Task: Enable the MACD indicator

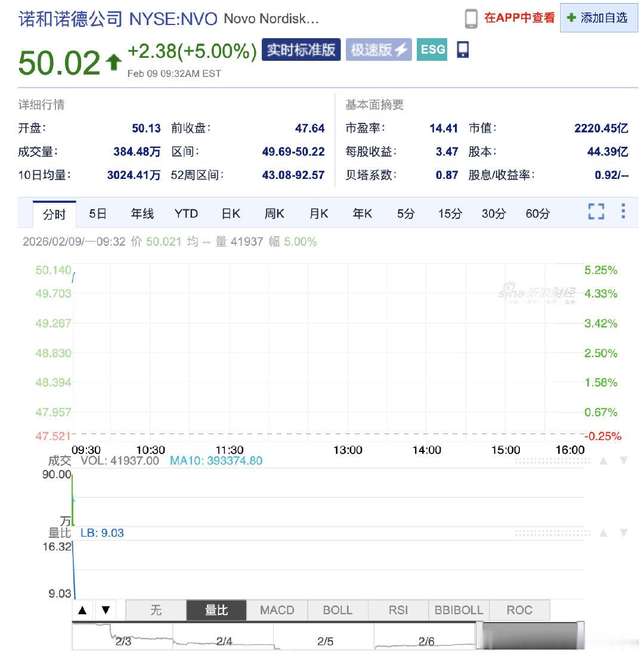Action: coord(277,610)
